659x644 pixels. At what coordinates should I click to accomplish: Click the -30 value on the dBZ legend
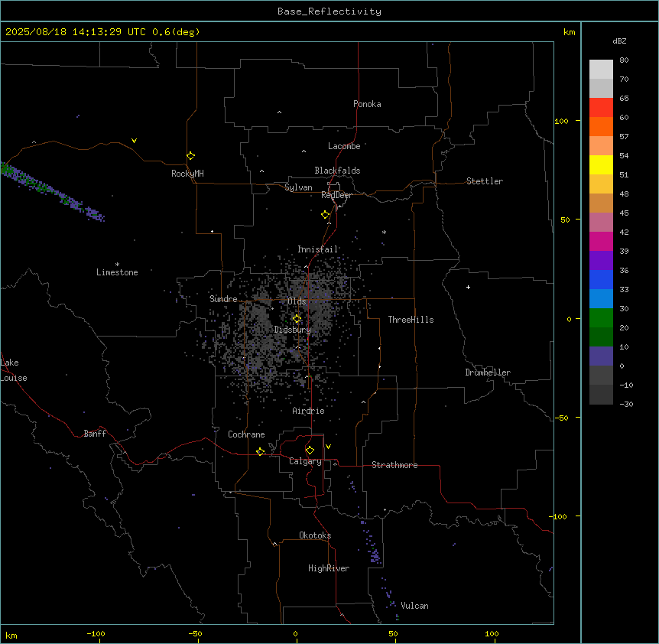coord(626,404)
